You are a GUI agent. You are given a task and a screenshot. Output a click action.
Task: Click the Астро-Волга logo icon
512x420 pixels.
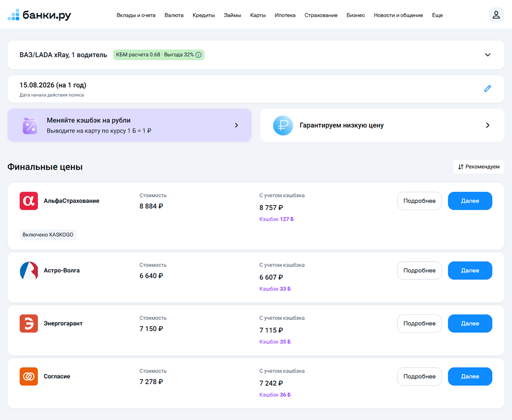[x=29, y=271]
